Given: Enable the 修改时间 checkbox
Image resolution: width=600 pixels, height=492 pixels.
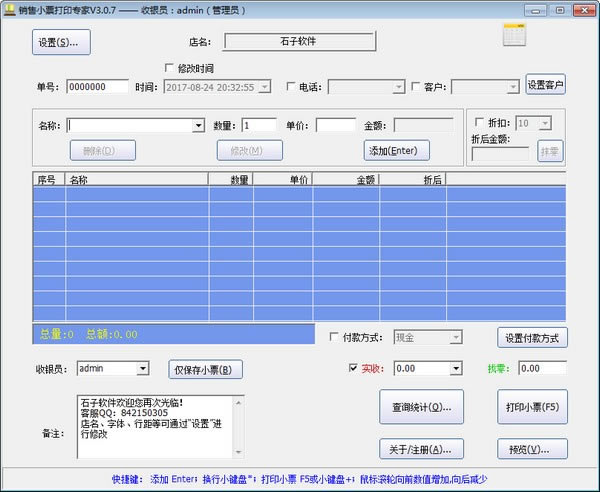Looking at the screenshot, I should tap(170, 68).
